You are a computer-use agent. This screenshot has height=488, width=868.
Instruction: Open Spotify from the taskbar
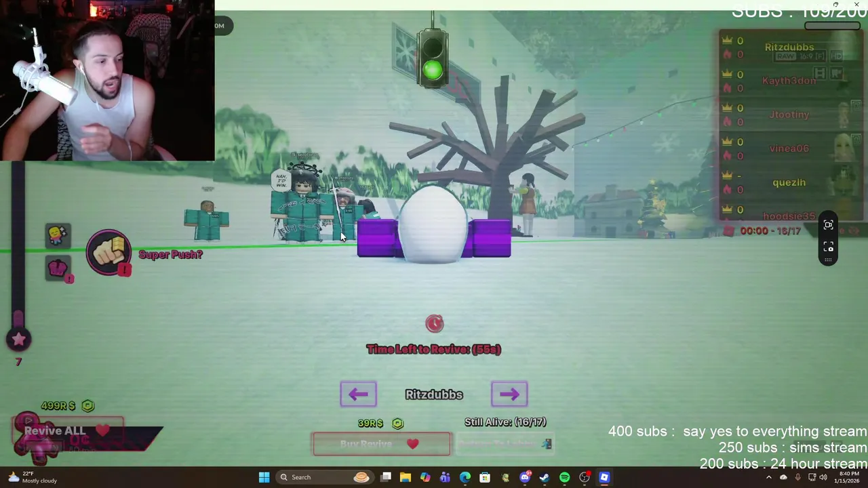[564, 477]
